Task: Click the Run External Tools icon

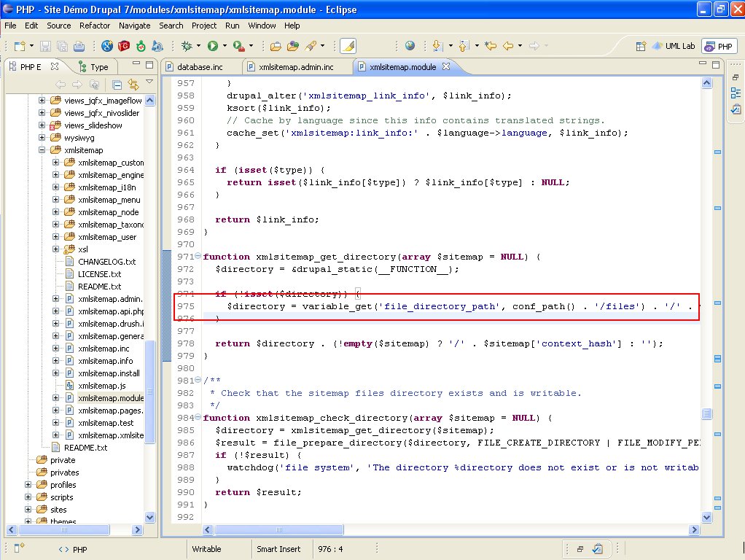Action: (x=238, y=46)
